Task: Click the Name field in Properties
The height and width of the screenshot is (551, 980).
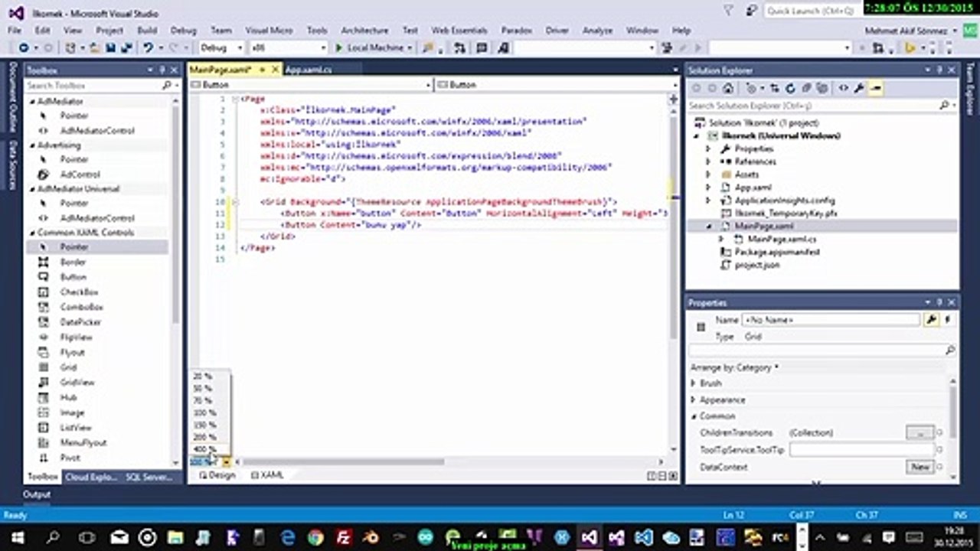Action: [x=831, y=320]
